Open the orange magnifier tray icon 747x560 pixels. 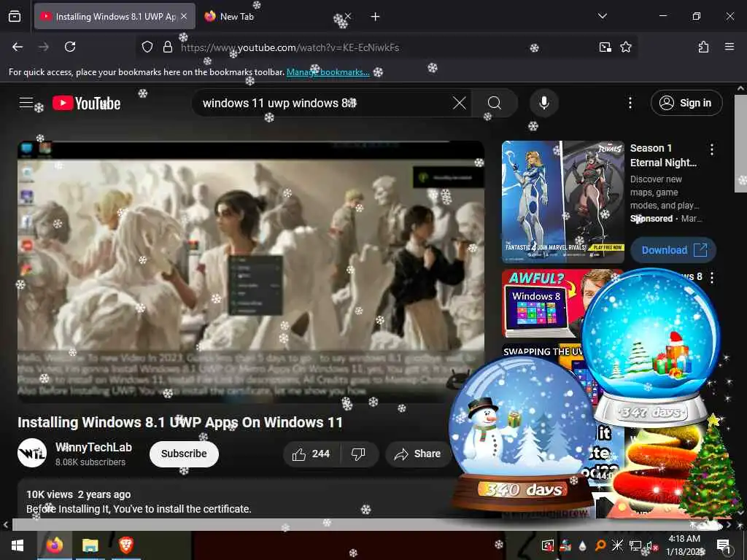[600, 545]
